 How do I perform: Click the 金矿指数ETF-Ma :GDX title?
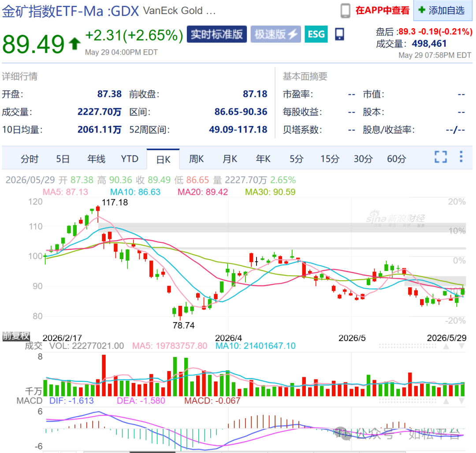(71, 11)
